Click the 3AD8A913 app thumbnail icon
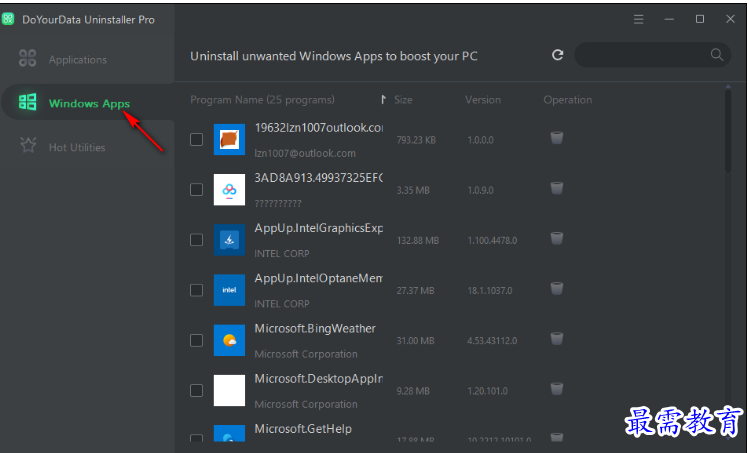The image size is (749, 453). (x=229, y=190)
